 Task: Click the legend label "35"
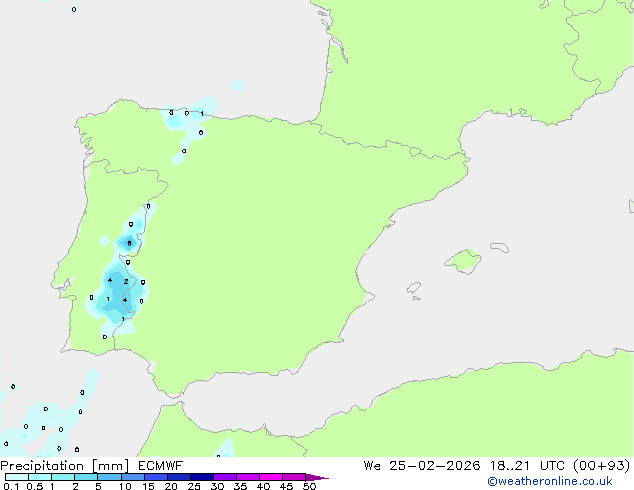(x=240, y=486)
